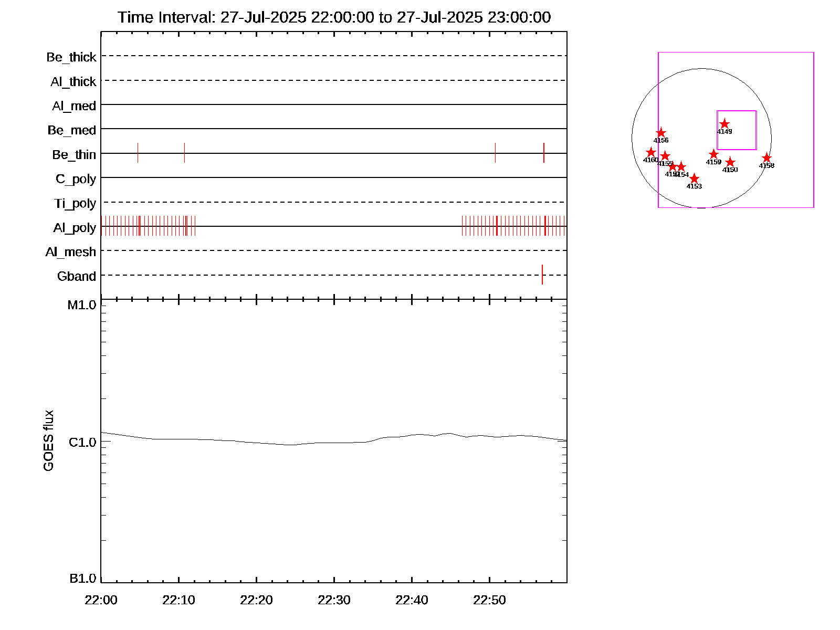Screen dimensions: 840x630
Task: Click the last red Be_thin tick near 22:57
Action: coord(544,153)
